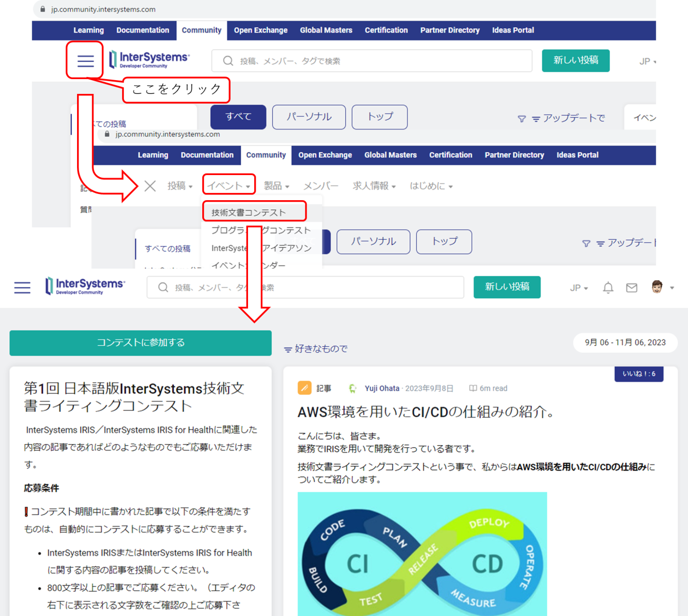Click the notification bell icon
Image resolution: width=688 pixels, height=616 pixels.
pyautogui.click(x=608, y=287)
